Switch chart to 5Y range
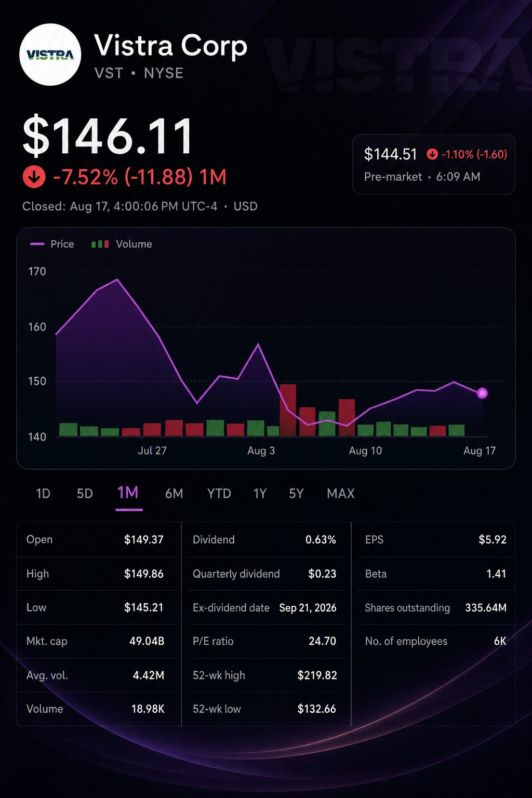Viewport: 532px width, 798px height. coord(296,494)
